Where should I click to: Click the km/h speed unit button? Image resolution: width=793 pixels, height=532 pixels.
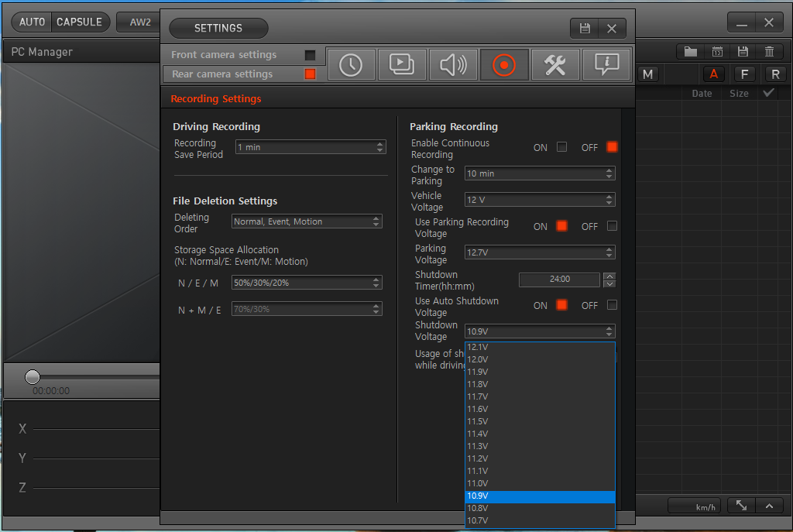(695, 506)
